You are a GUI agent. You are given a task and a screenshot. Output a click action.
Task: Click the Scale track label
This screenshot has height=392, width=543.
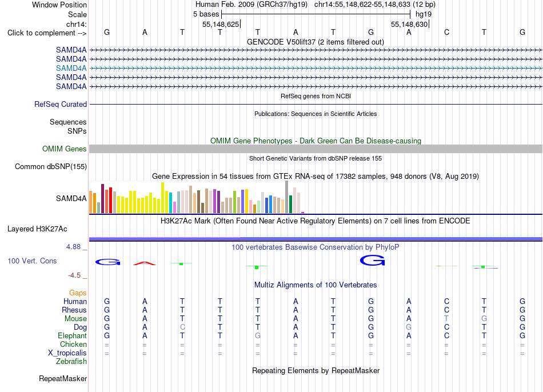(77, 14)
